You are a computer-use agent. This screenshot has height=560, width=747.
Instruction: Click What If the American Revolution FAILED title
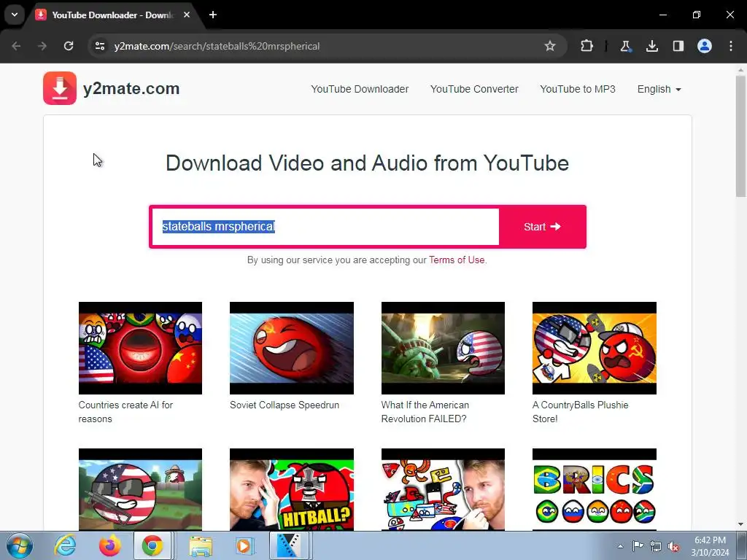[425, 412]
